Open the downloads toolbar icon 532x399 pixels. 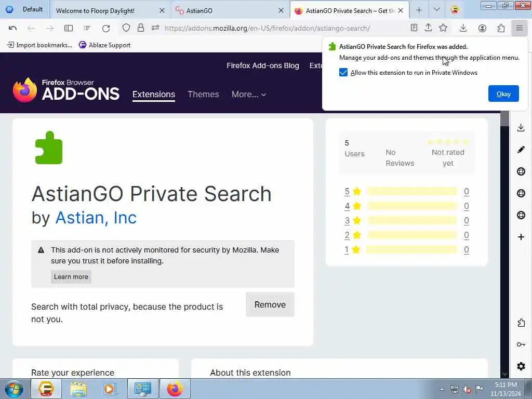tap(463, 28)
